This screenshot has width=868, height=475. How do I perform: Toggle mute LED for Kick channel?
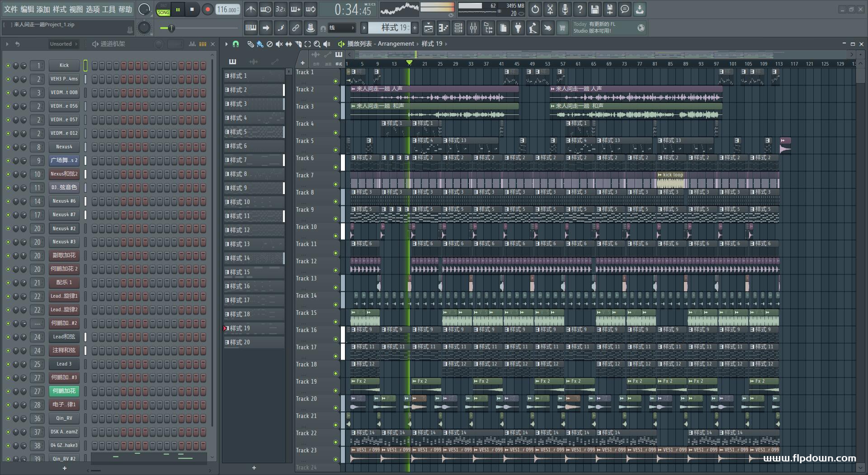(8, 66)
